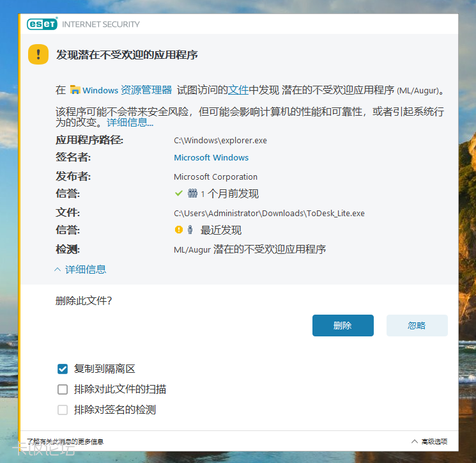Expand 高级选项 at the bottom
Screen dimensions: 476x463
tap(429, 441)
